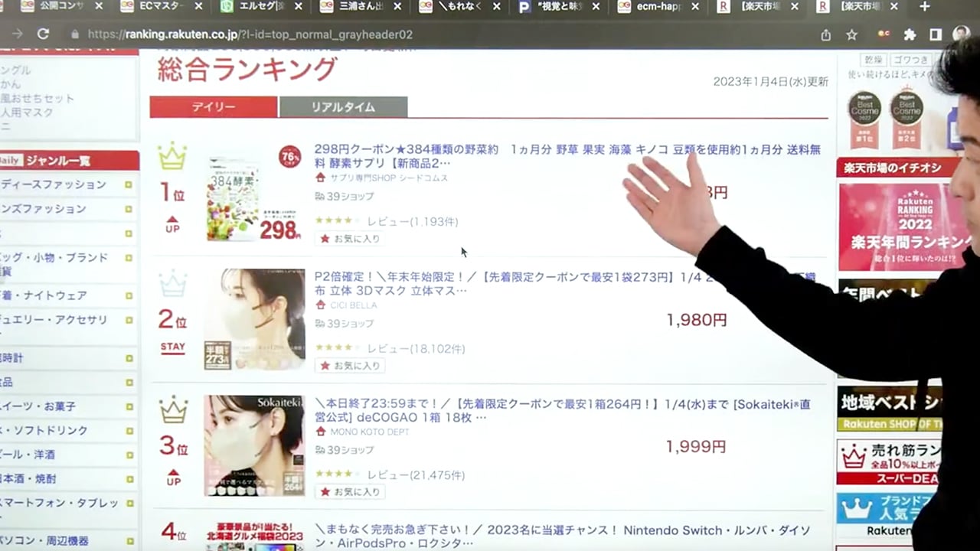Image resolution: width=980 pixels, height=551 pixels.
Task: Close the 三浦さん出 tab
Action: [397, 6]
